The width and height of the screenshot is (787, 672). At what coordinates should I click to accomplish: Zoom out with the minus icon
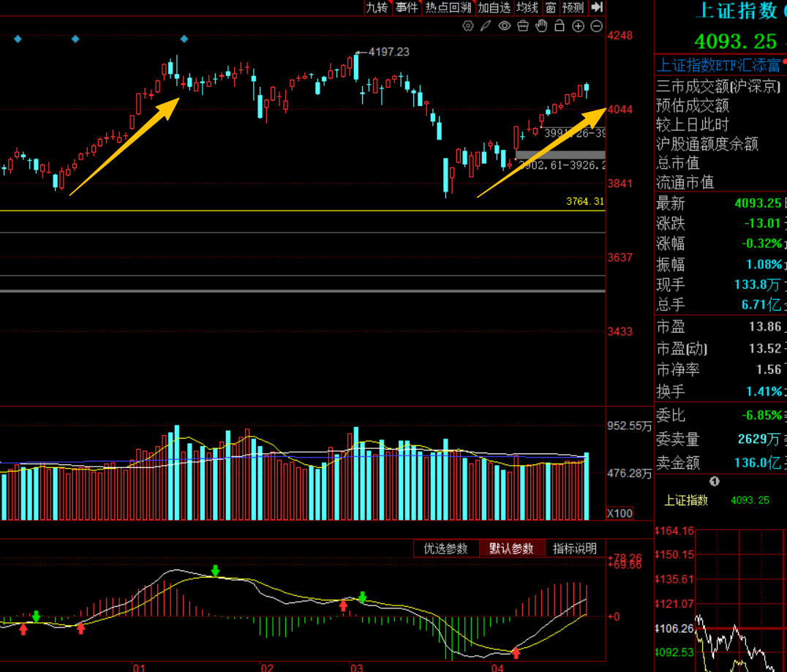tap(596, 26)
